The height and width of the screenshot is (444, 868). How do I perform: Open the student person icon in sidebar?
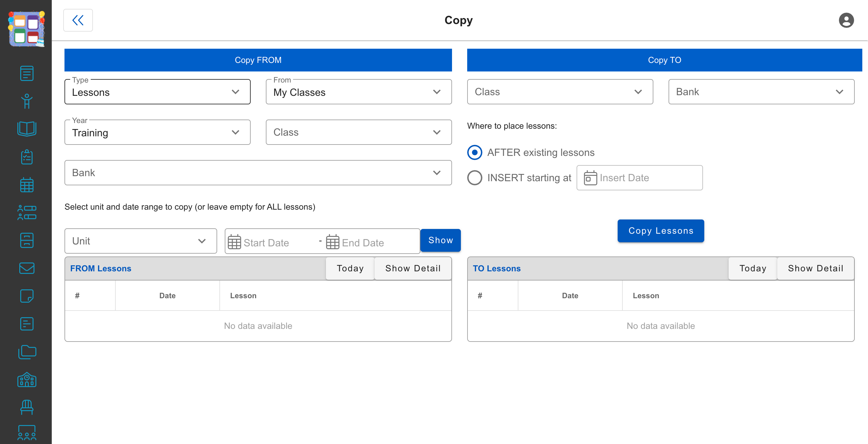pyautogui.click(x=27, y=101)
